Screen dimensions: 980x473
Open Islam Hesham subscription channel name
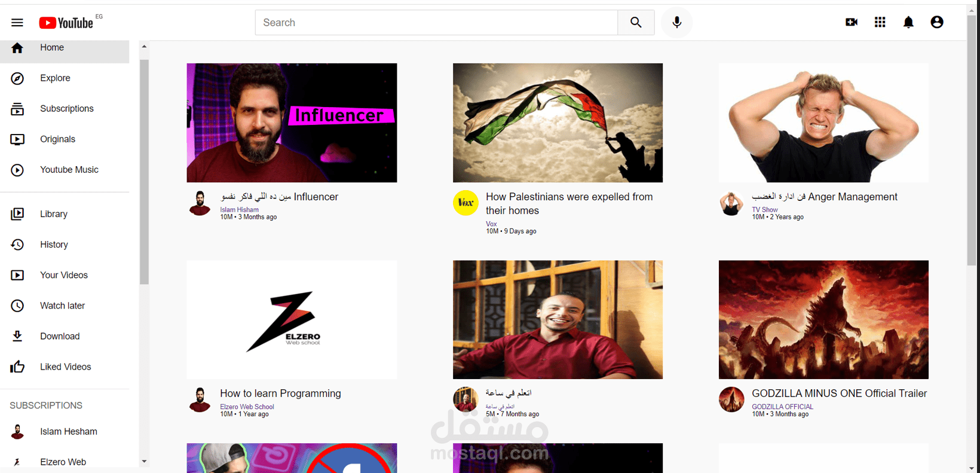[x=69, y=432]
